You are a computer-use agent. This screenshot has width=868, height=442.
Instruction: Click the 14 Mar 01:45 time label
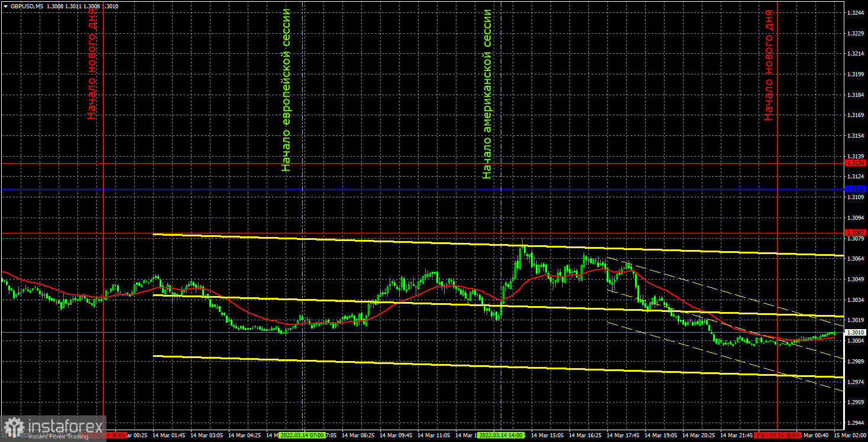[170, 435]
